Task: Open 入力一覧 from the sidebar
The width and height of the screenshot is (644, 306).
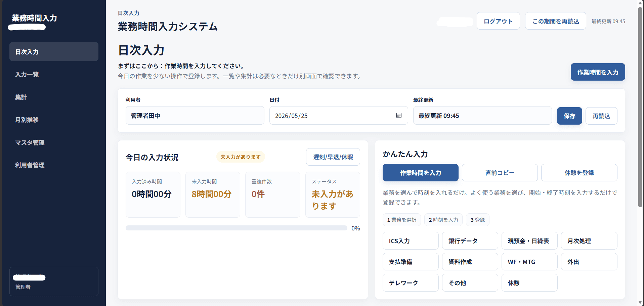Action: [x=54, y=74]
